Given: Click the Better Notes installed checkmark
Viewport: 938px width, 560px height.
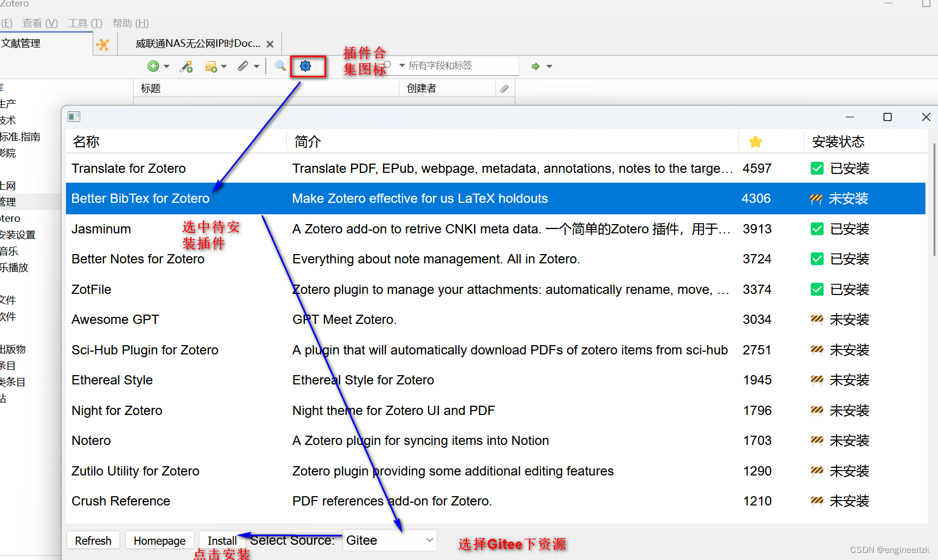Looking at the screenshot, I should (817, 259).
